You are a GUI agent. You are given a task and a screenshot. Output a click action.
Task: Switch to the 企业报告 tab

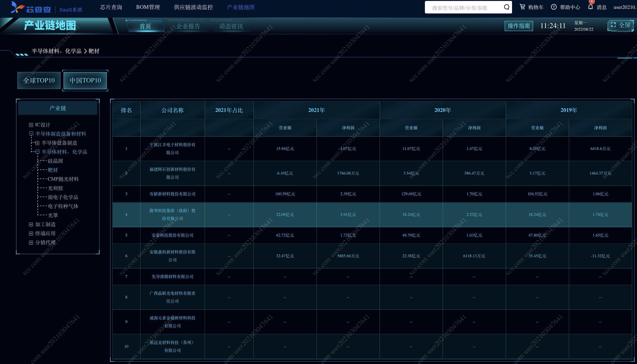[x=188, y=26]
